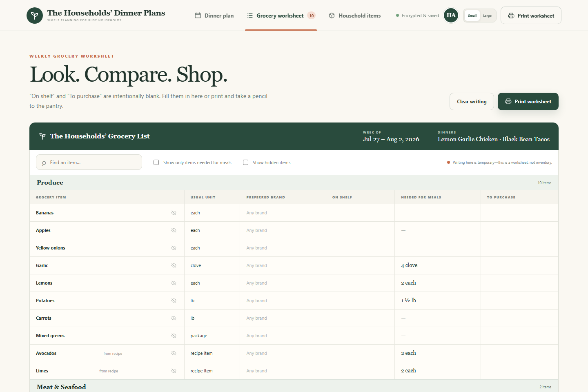Hide the Bananas row
This screenshot has height=392, width=588.
174,213
